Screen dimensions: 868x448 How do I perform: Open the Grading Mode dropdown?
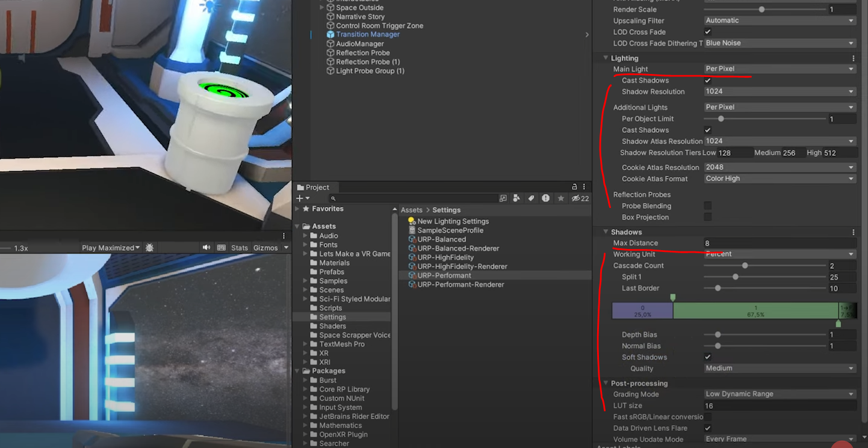(x=780, y=394)
